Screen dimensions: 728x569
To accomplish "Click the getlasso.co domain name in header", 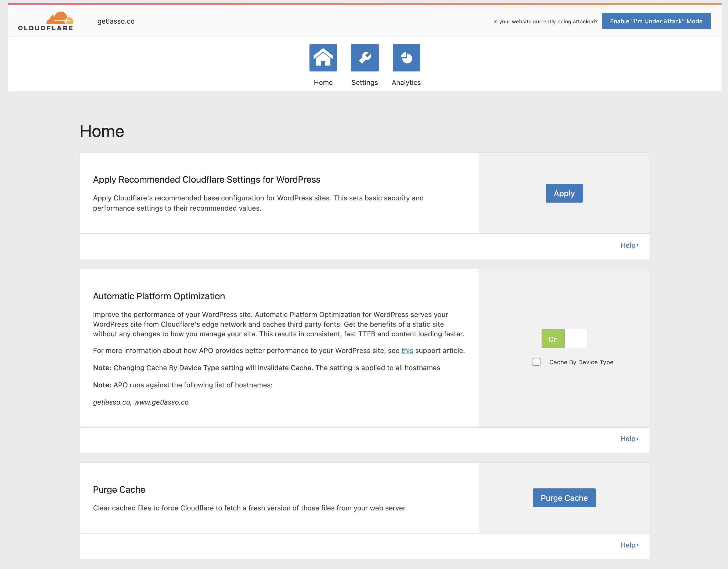I will [116, 21].
